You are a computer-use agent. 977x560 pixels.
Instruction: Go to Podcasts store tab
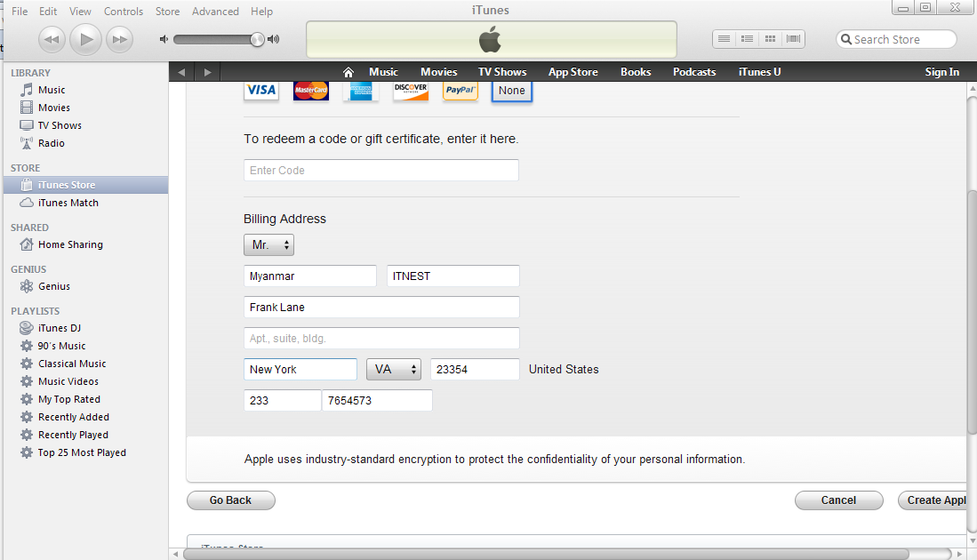[694, 72]
